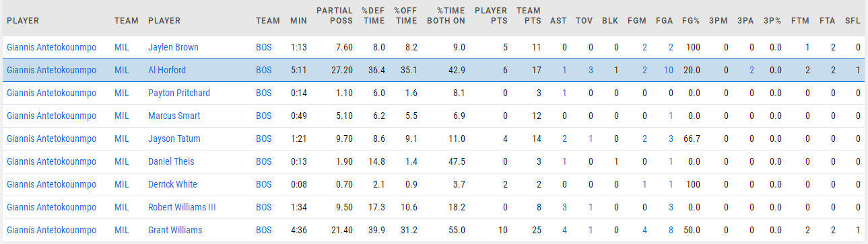Sort by the PLAYER PTS column header
Viewport: 868px width, 244px height.
coord(491,16)
